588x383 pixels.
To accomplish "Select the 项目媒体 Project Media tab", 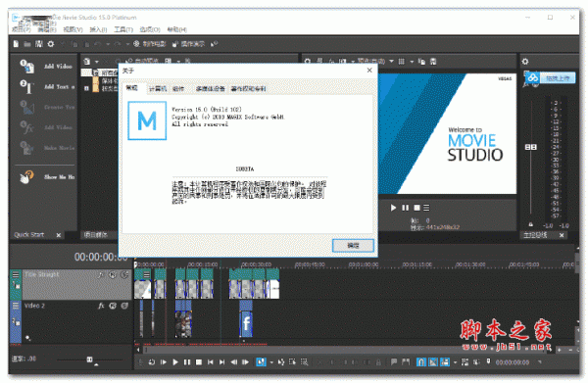I will tap(95, 235).
